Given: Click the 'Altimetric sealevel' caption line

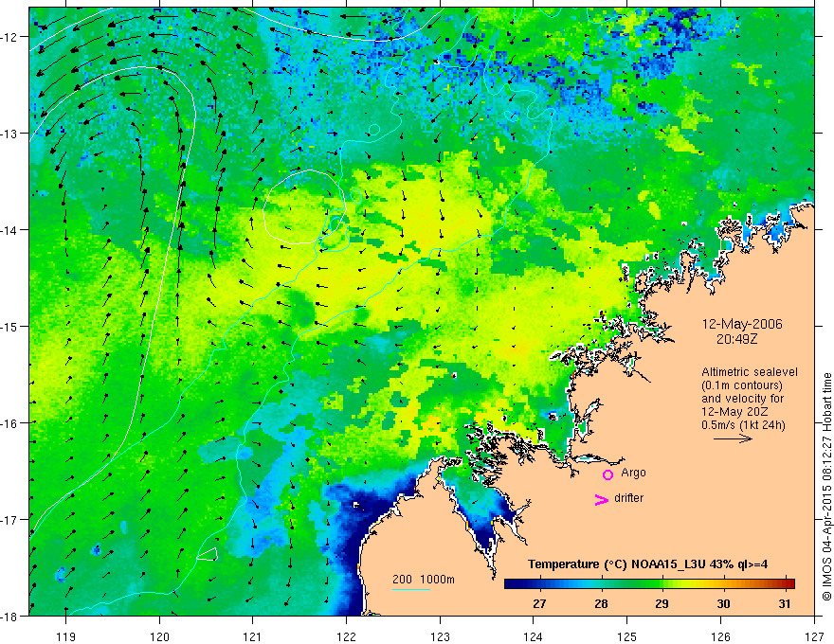Looking at the screenshot, I should pos(750,372).
